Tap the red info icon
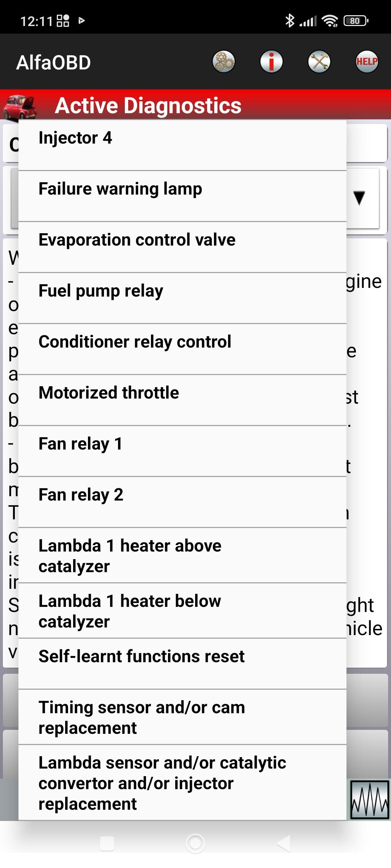The image size is (391, 868). pyautogui.click(x=271, y=61)
